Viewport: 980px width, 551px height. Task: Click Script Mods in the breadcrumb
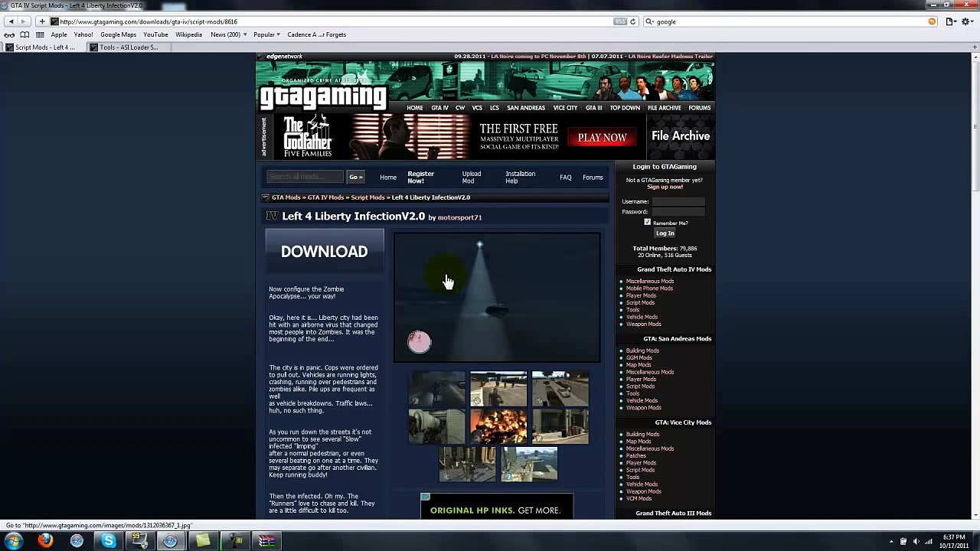pos(367,197)
